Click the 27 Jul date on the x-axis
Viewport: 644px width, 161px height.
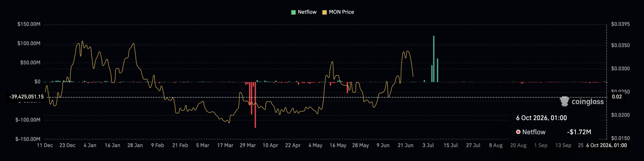click(473, 145)
